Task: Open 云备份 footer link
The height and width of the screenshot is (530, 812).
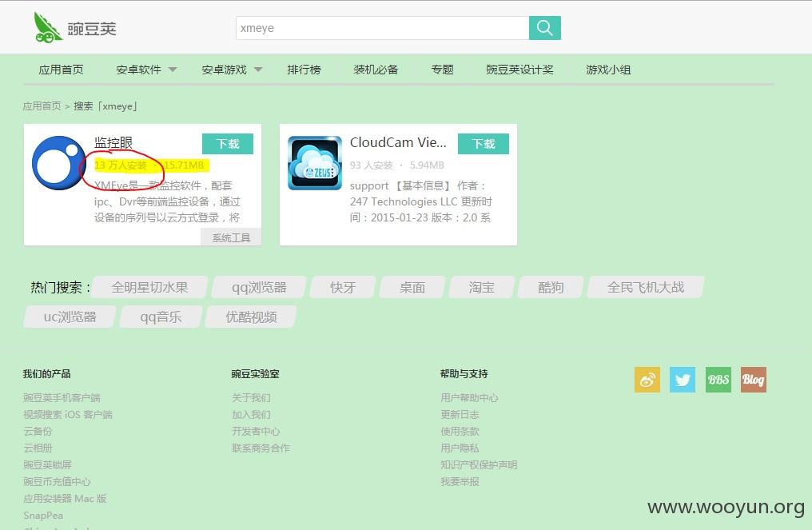Action: point(38,431)
